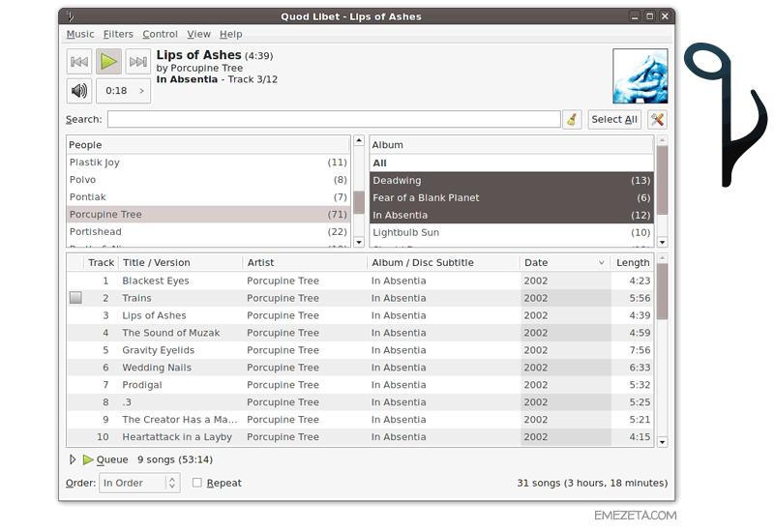Viewport: 774px width, 532px height.
Task: Select Portishead in People list
Action: 208,231
